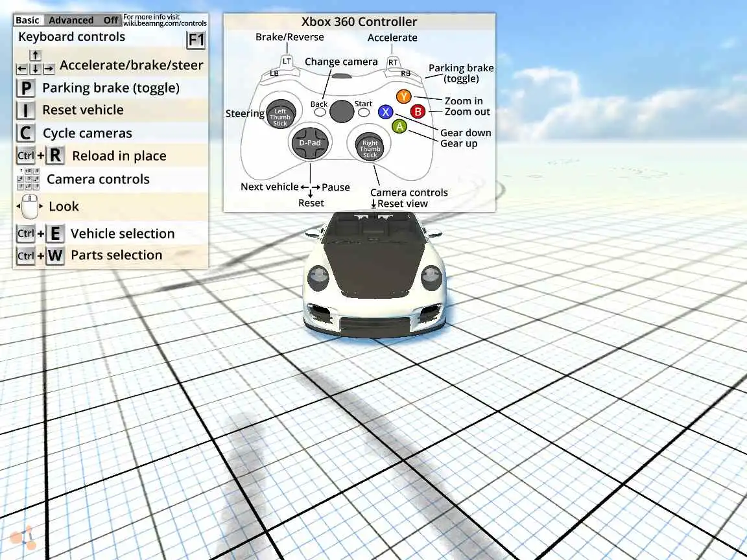This screenshot has width=747, height=560.
Task: Click the E key vehicle selection icon
Action: 54,234
